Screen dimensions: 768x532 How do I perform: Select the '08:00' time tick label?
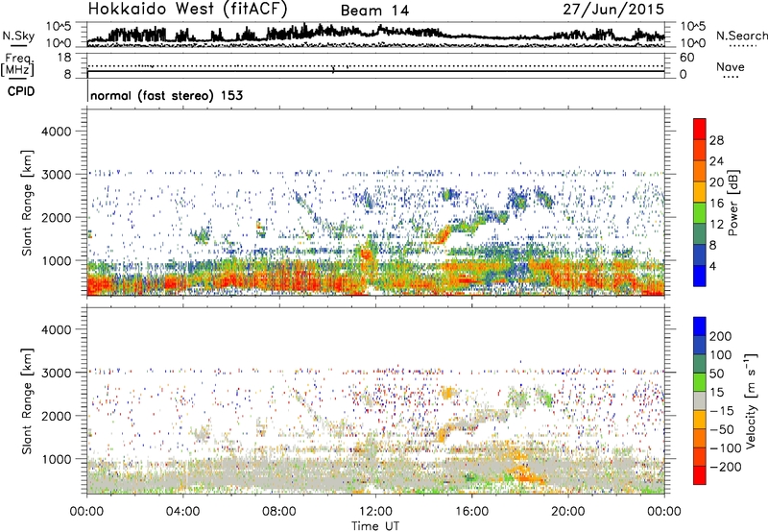278,512
